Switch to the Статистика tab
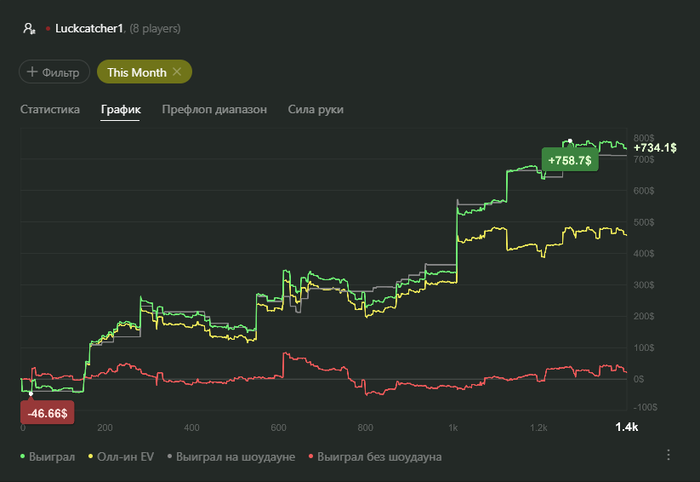 50,109
